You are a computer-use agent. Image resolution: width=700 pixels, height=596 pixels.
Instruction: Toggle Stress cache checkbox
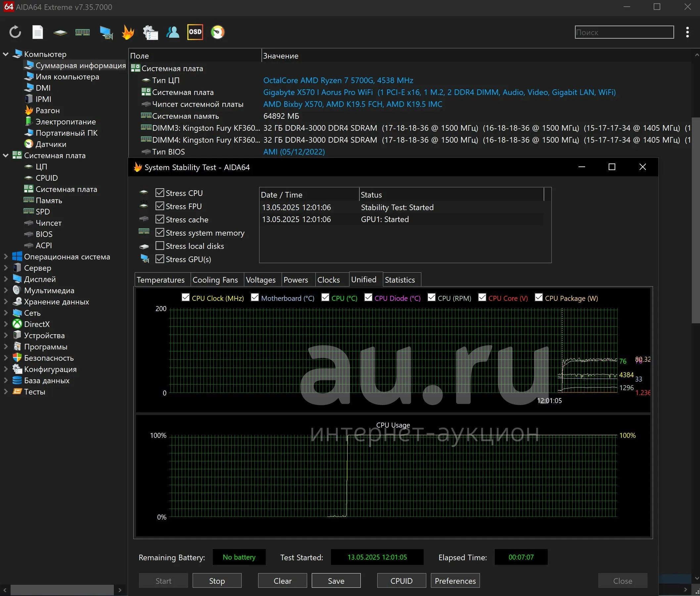[x=160, y=219]
